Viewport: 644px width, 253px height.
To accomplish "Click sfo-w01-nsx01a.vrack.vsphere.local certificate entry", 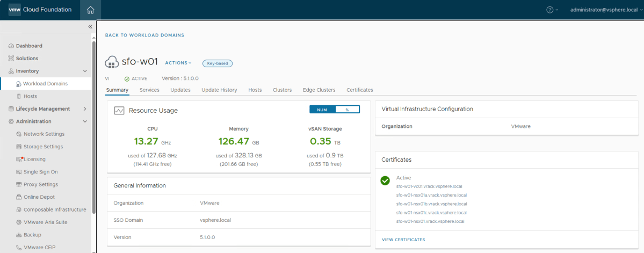I will [x=431, y=195].
